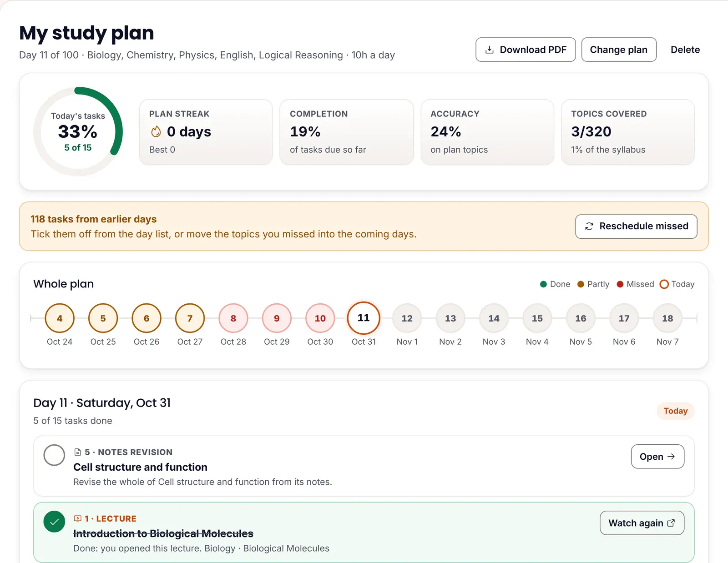
Task: Select day 4 (Oct 24) in the plan
Action: 60,318
